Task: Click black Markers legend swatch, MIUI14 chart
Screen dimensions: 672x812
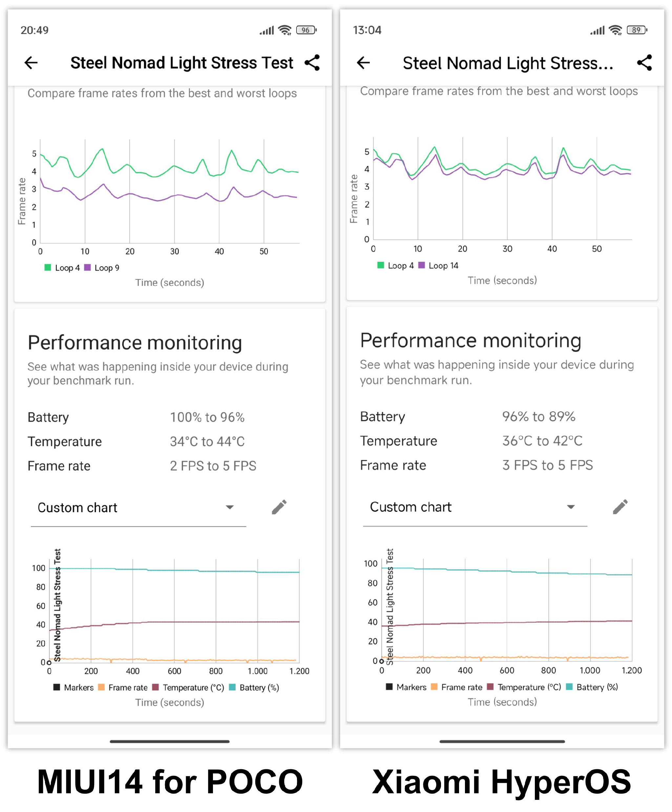Action: click(57, 687)
